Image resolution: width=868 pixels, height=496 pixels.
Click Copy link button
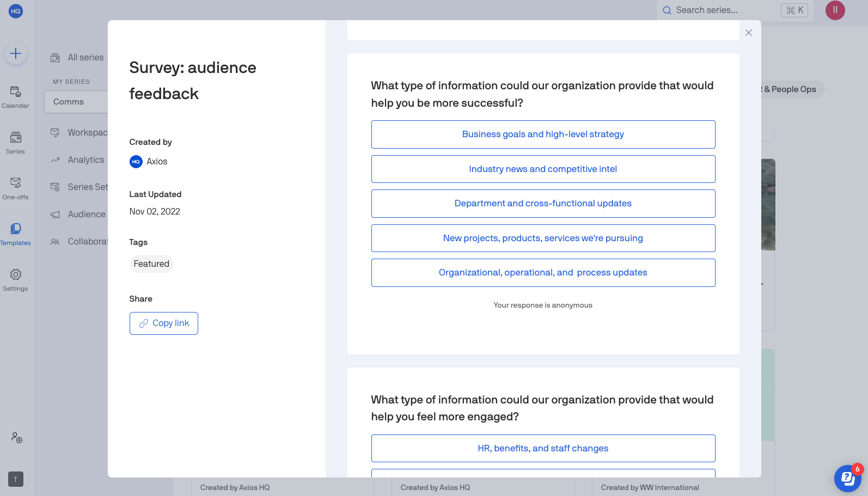point(164,323)
